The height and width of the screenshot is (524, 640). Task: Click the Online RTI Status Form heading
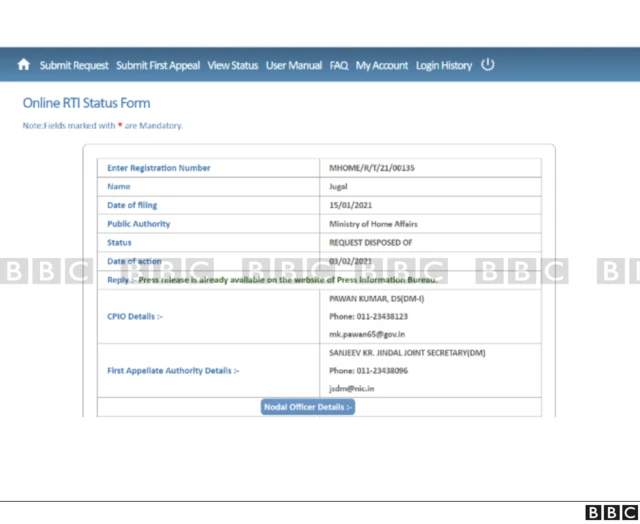point(87,103)
